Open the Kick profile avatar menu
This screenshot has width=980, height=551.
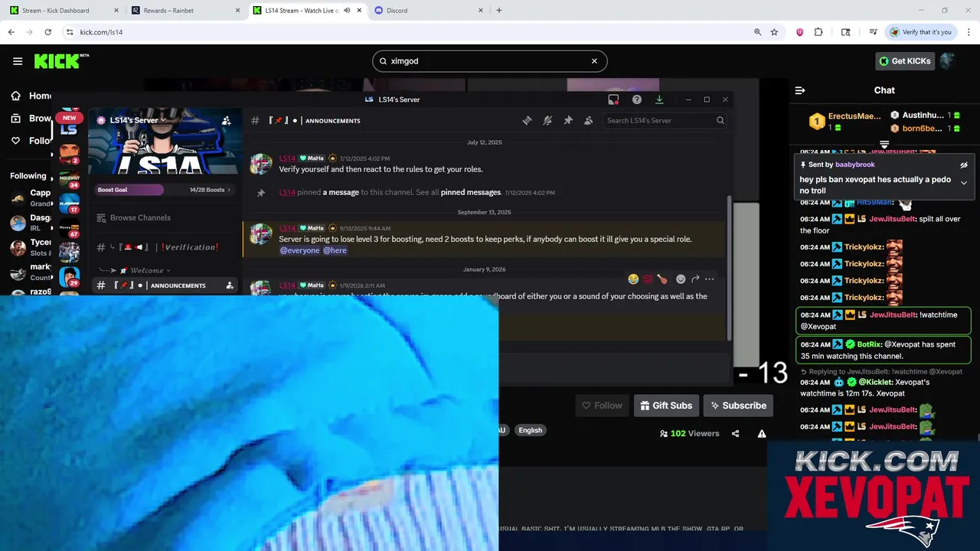click(949, 61)
